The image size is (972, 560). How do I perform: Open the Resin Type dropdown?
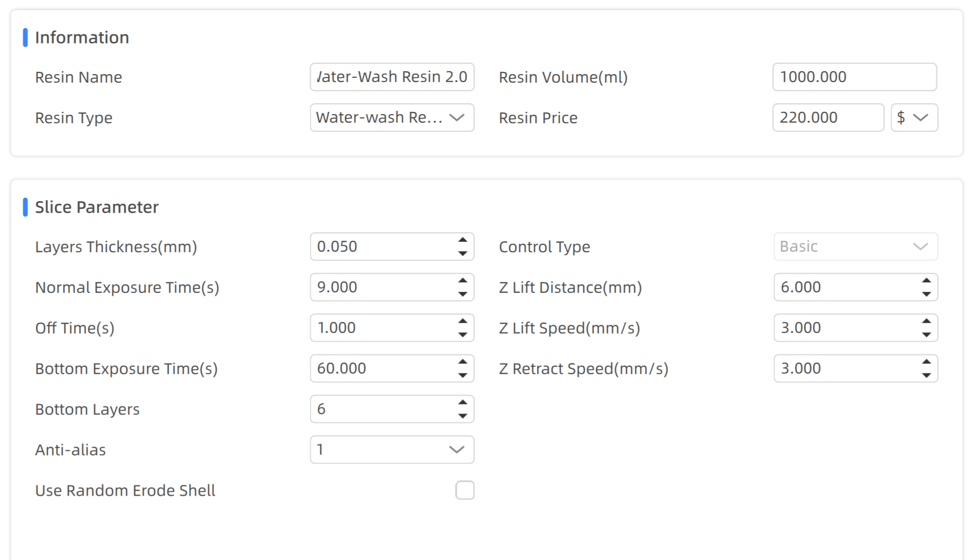[x=392, y=118]
